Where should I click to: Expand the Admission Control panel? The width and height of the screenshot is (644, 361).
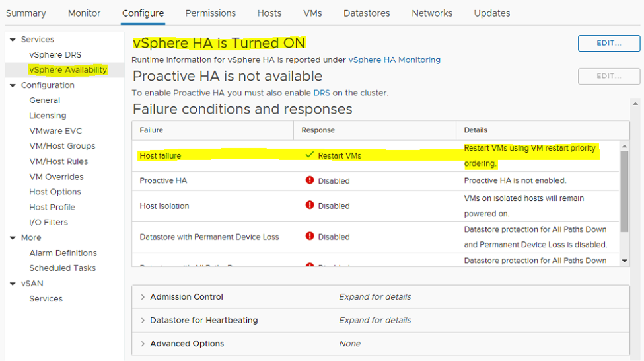pos(143,297)
